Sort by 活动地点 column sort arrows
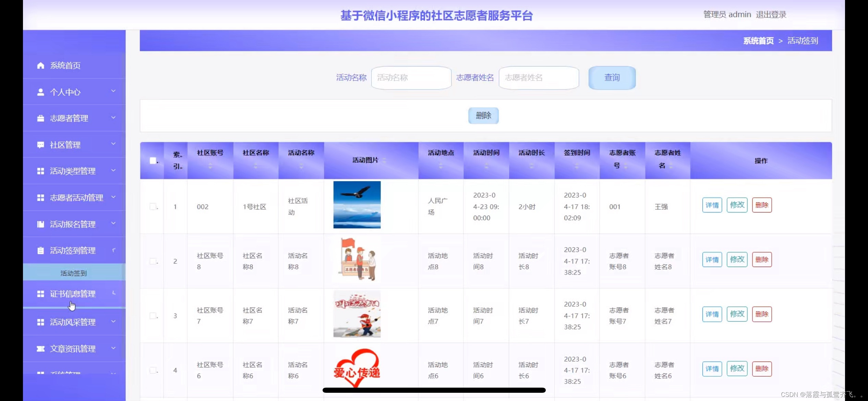The height and width of the screenshot is (401, 868). pos(441,166)
